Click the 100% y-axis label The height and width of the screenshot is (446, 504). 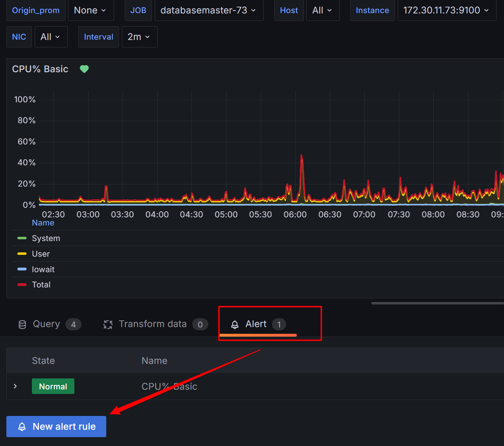pyautogui.click(x=25, y=99)
